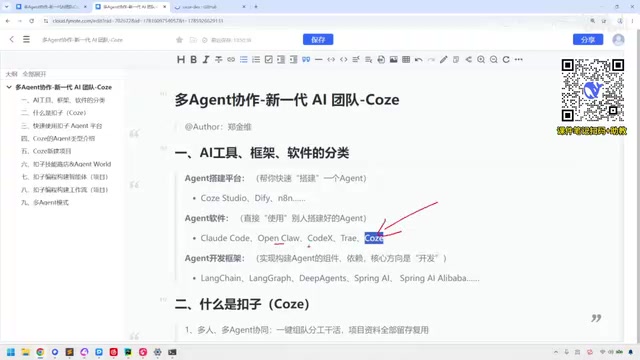Jump to outline item 五、Coze新建项目

(46, 151)
